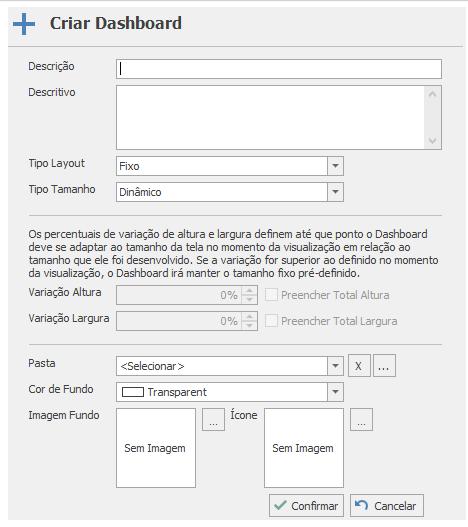Click the Descrição text field

279,69
